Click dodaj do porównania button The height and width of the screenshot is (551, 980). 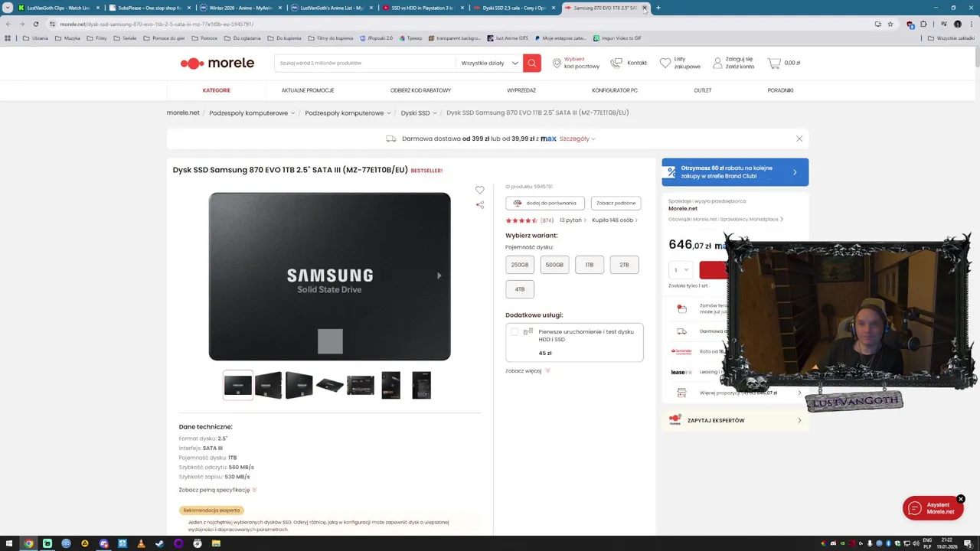(545, 203)
